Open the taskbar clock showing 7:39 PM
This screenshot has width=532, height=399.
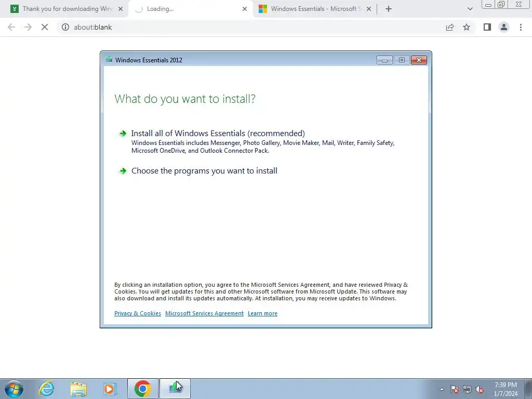506,389
